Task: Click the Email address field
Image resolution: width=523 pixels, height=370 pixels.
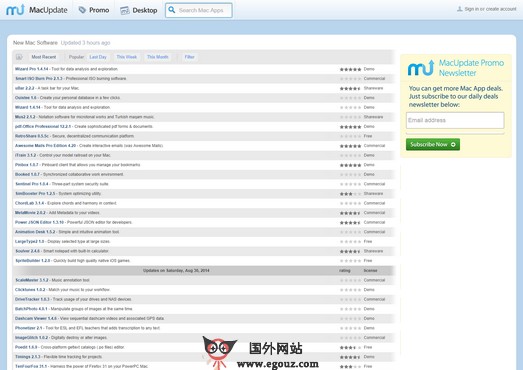Action: [x=455, y=120]
